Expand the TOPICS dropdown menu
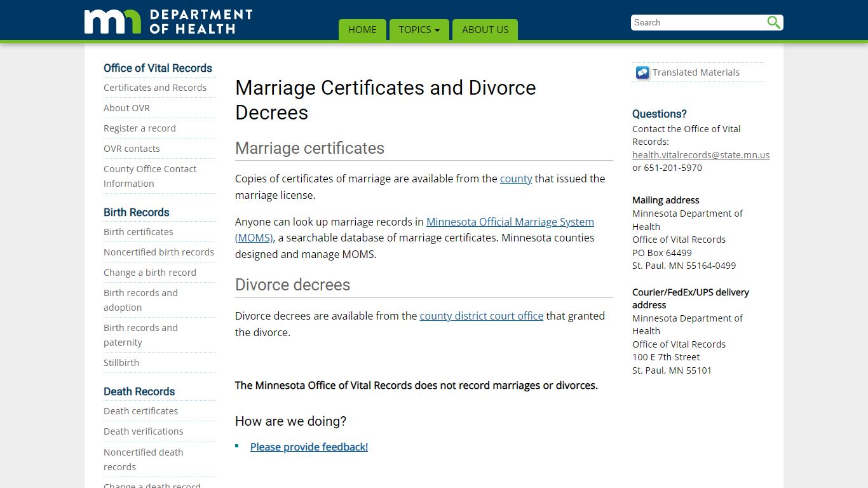The image size is (868, 488). 419,30
